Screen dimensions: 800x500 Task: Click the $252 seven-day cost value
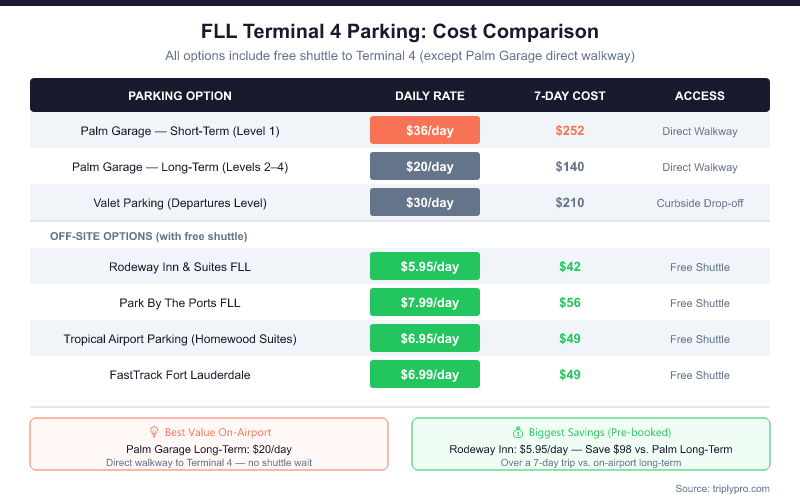(570, 131)
